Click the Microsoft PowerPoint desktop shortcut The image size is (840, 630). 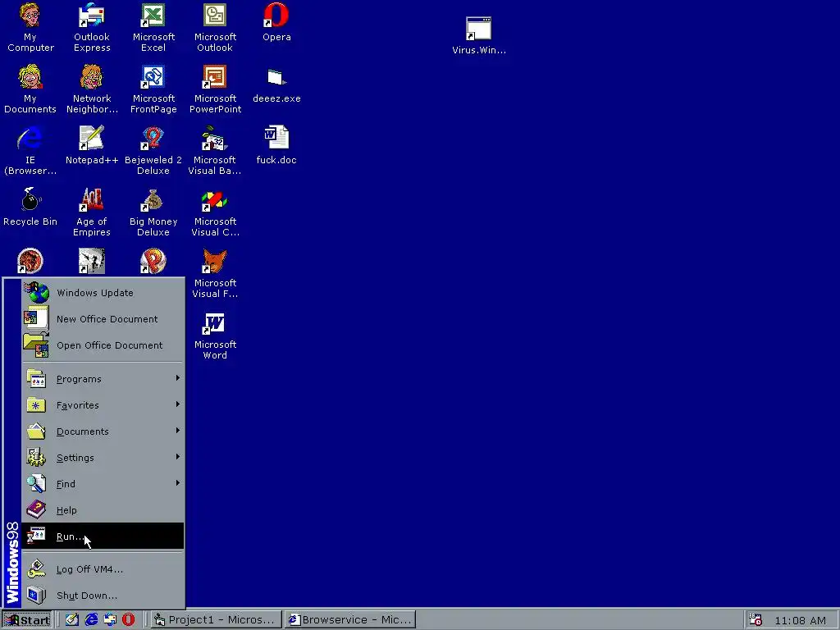coord(215,89)
